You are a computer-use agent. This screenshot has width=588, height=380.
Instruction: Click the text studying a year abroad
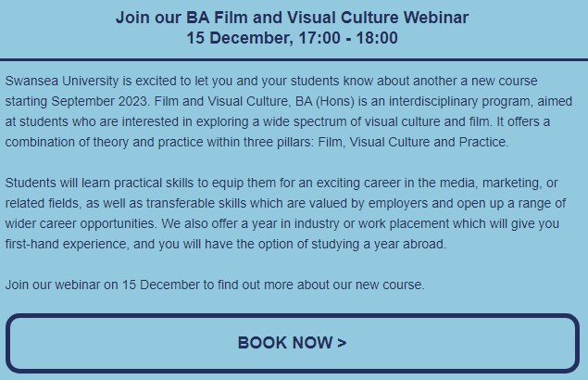coord(379,244)
